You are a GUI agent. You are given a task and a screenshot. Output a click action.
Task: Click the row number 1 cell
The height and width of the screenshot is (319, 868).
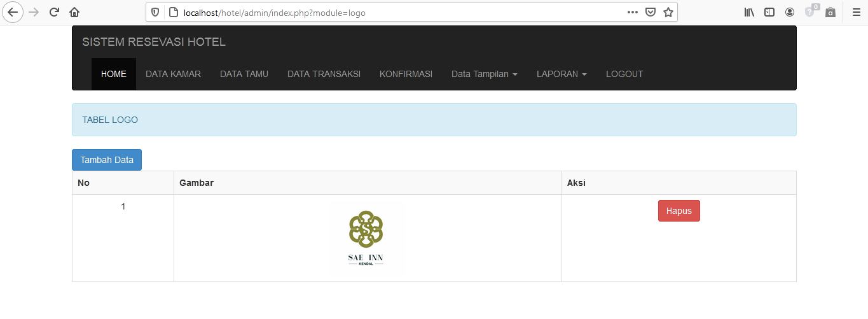pos(123,238)
